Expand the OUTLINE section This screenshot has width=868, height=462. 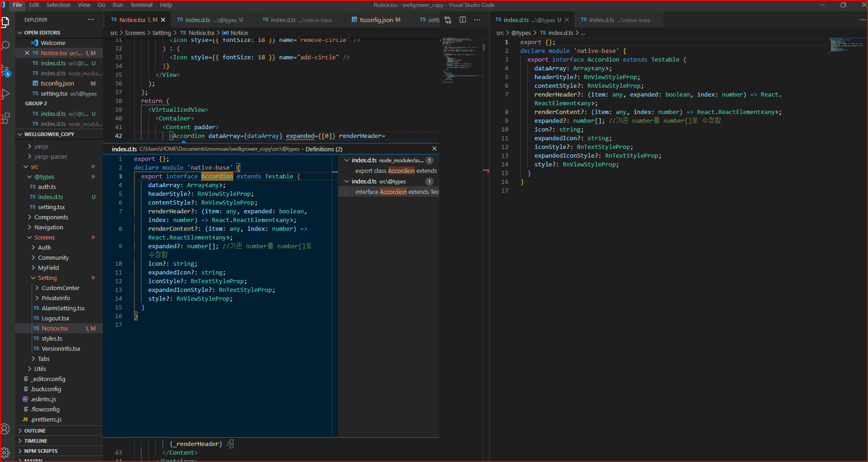35,431
